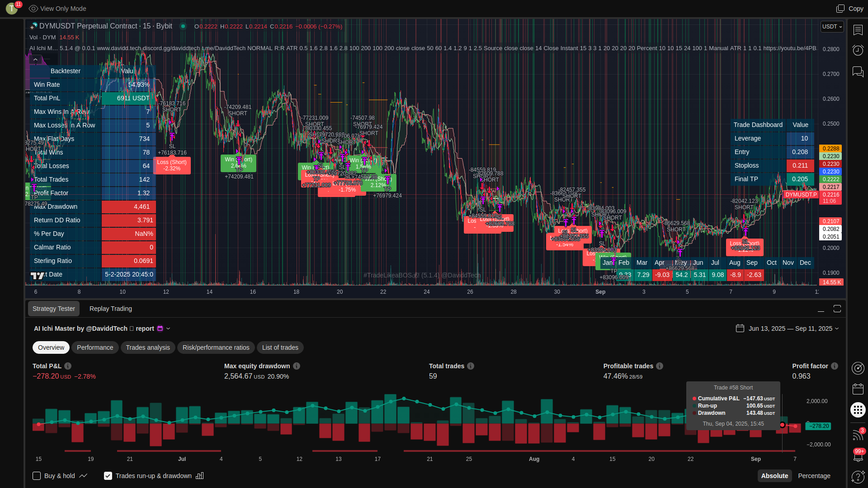Click the date range calendar icon
Viewport: 868px width, 488px height.
[740, 328]
